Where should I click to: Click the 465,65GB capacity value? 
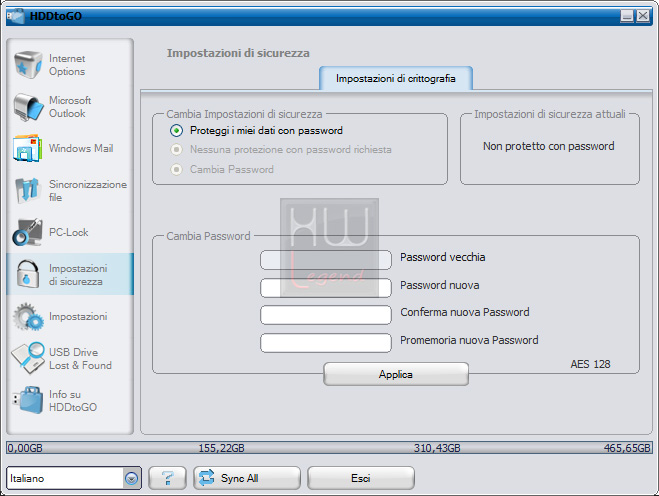tap(627, 448)
